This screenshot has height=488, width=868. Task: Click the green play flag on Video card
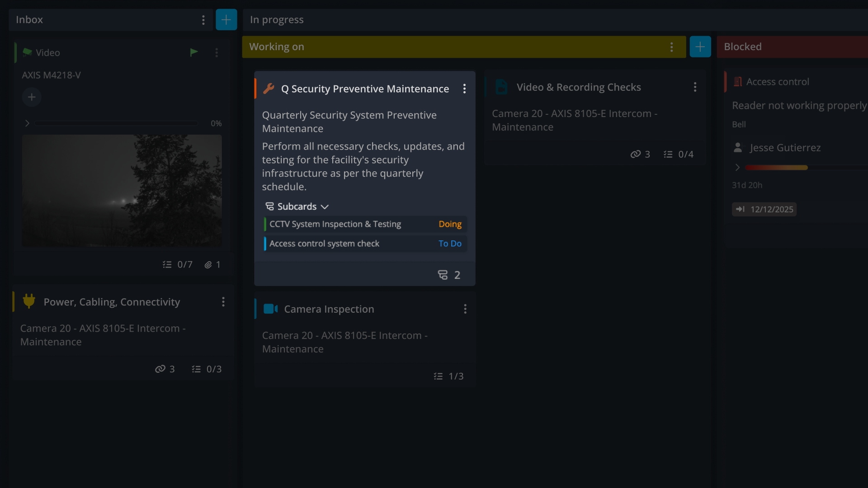pos(194,52)
